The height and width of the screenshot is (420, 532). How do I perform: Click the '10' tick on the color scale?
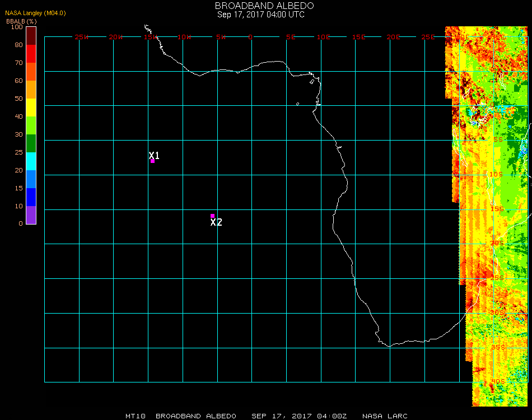click(18, 206)
